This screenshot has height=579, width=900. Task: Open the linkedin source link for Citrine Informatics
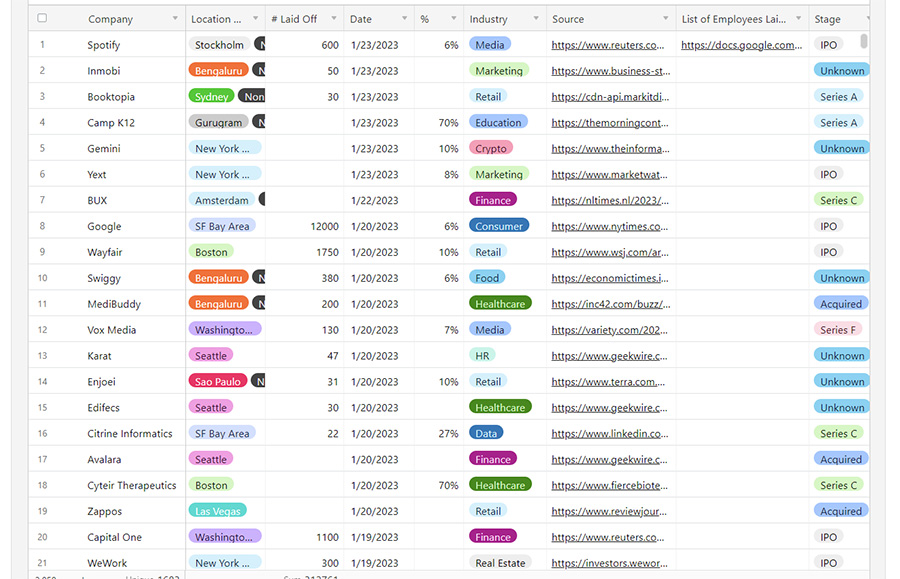(x=610, y=433)
